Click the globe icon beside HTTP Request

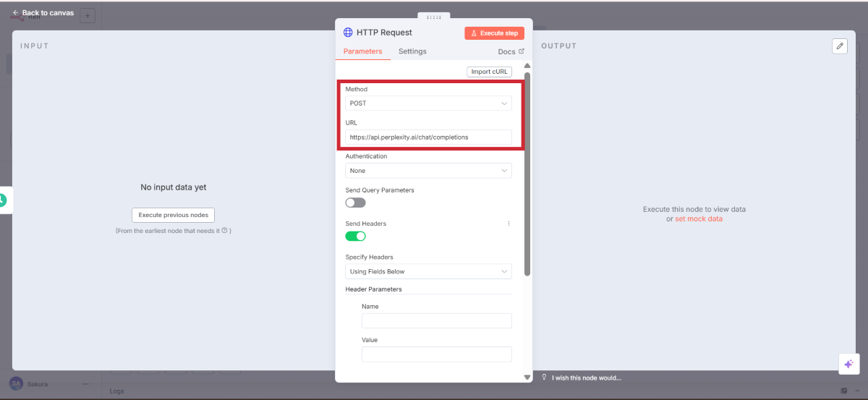click(x=348, y=33)
